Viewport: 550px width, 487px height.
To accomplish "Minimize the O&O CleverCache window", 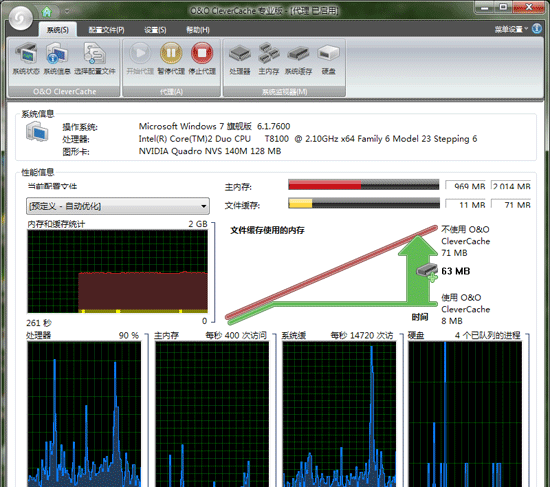I will 485,7.
